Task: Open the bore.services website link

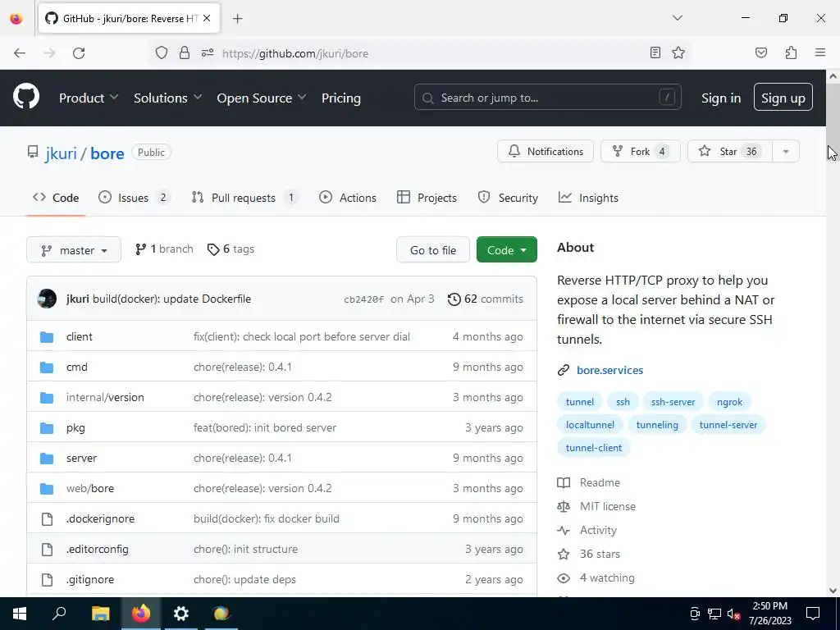Action: (x=609, y=370)
